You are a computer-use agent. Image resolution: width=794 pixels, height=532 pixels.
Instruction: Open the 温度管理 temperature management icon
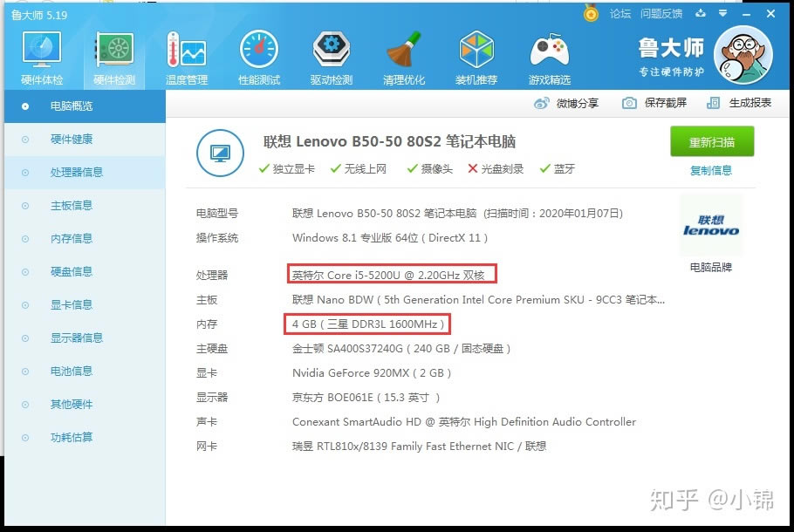(187, 58)
